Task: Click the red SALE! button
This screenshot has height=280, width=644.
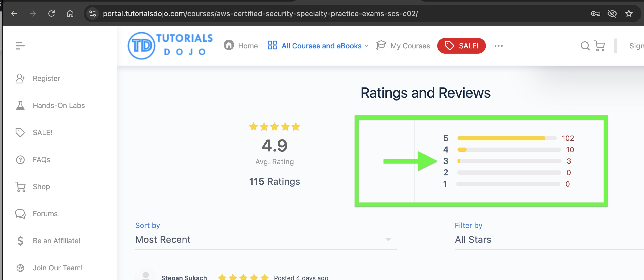Action: tap(461, 46)
